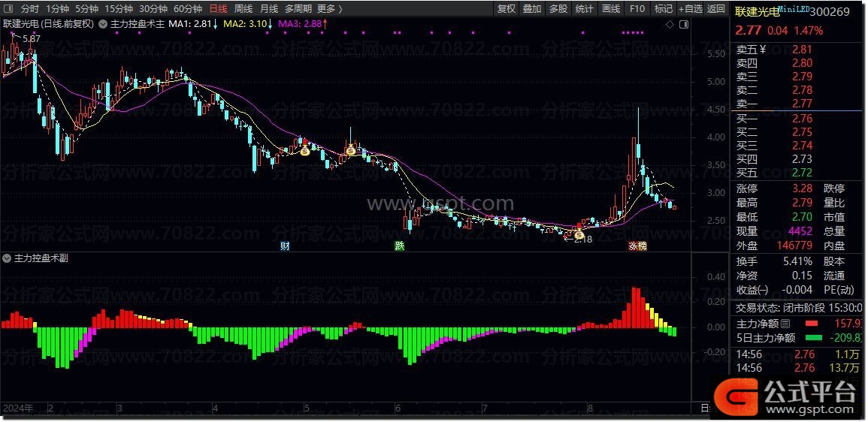The height and width of the screenshot is (422, 868).
Task: Click the 复权 button
Action: (506, 9)
